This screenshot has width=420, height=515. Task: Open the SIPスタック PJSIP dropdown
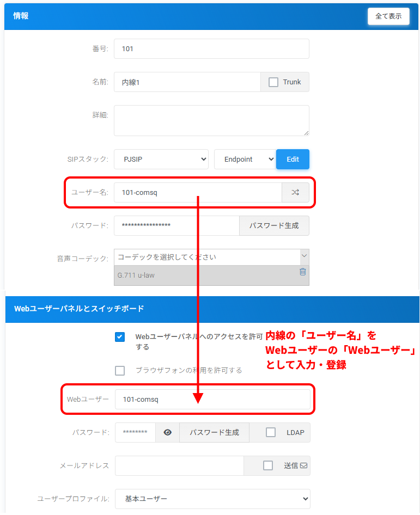pyautogui.click(x=161, y=160)
